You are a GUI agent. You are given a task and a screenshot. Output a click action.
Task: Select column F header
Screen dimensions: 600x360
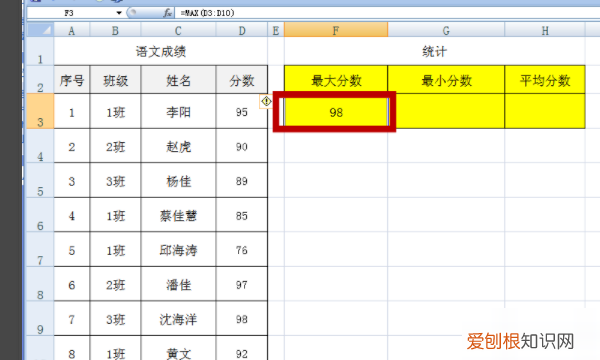click(336, 30)
